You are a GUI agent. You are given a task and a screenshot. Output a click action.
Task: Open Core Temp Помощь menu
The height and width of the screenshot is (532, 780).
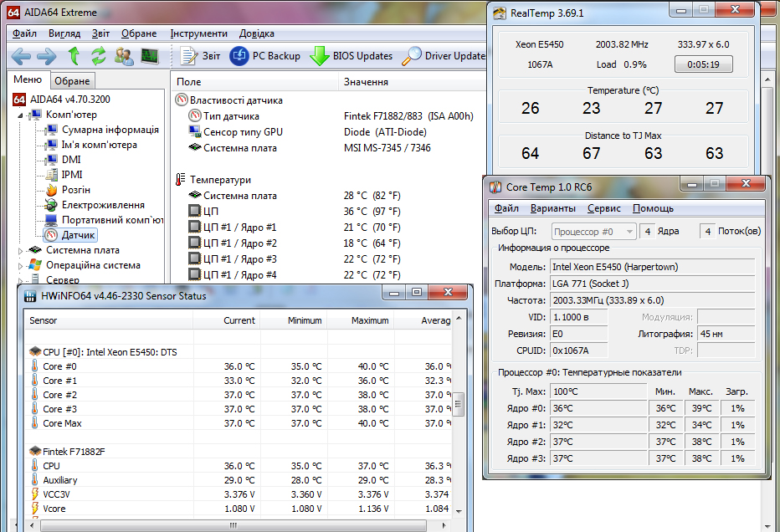(653, 208)
